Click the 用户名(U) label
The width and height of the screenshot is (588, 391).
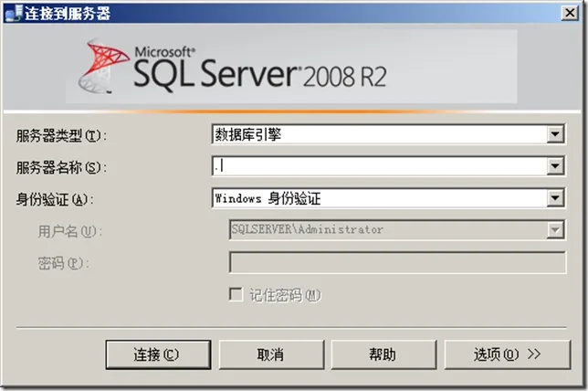click(69, 231)
